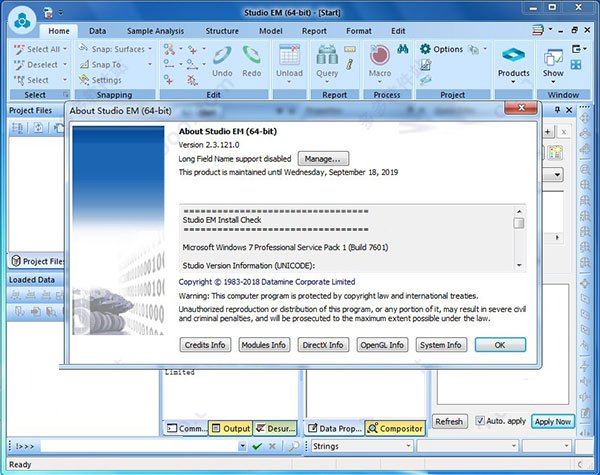This screenshot has height=475, width=600.
Task: Click the Copyright Datamine Corporate Limited text
Action: (x=267, y=282)
